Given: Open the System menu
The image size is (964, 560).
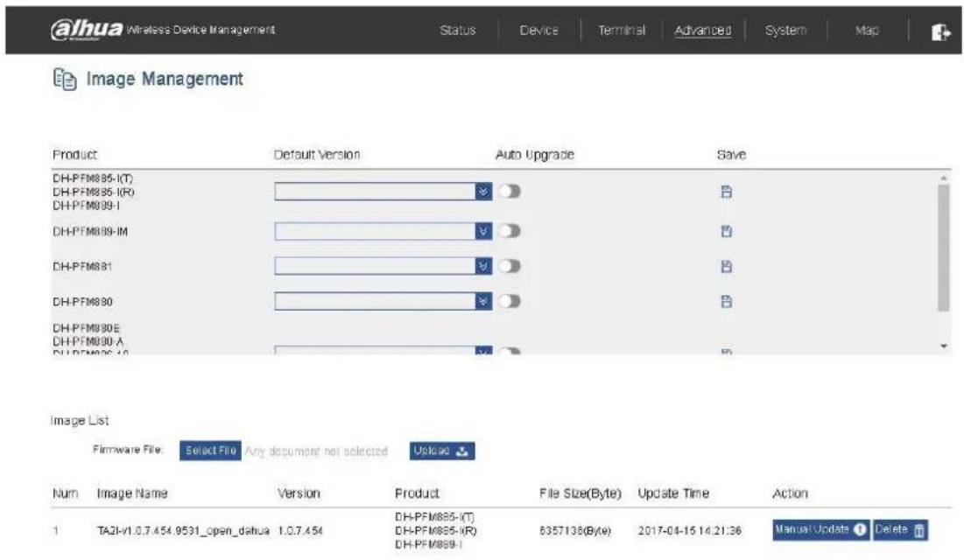Looking at the screenshot, I should (x=785, y=30).
